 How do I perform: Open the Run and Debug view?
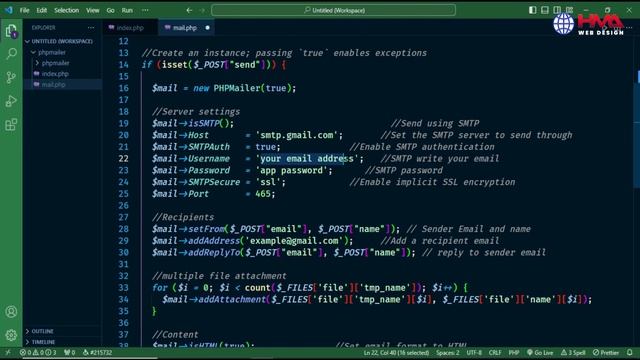point(11,101)
